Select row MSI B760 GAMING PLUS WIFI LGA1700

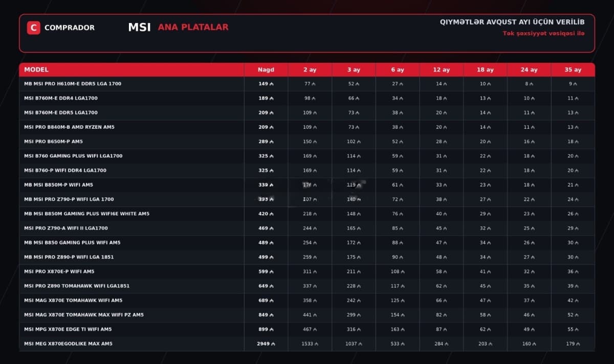click(x=307, y=156)
